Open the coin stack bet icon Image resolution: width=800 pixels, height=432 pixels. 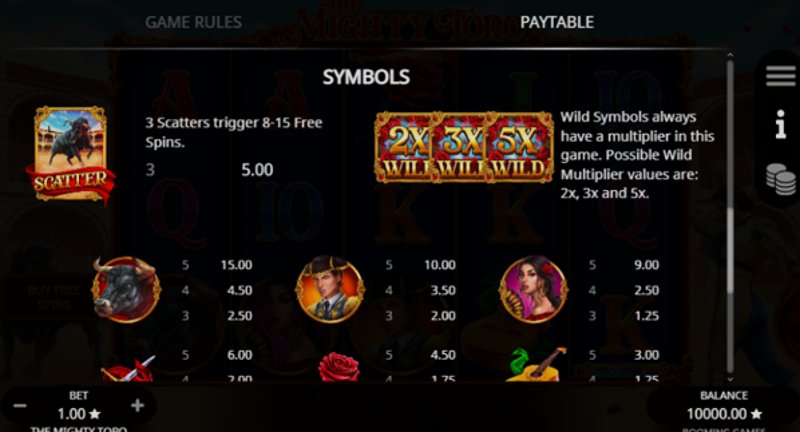tap(781, 179)
